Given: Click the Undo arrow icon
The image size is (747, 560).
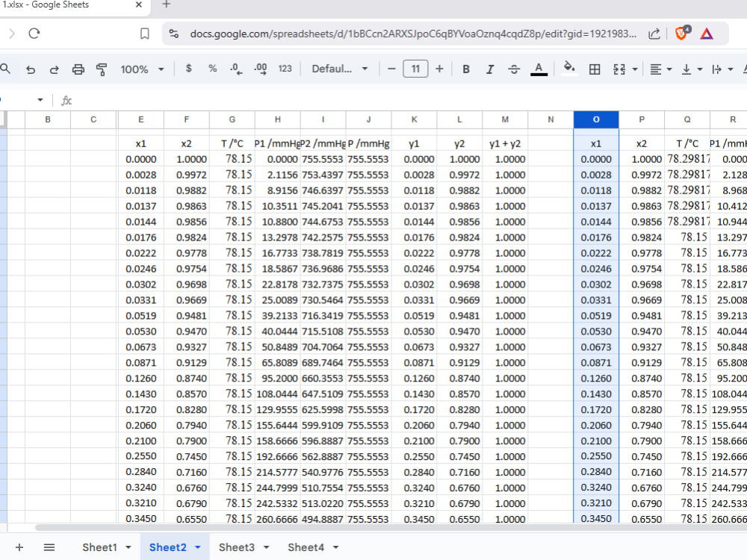Looking at the screenshot, I should coord(31,69).
